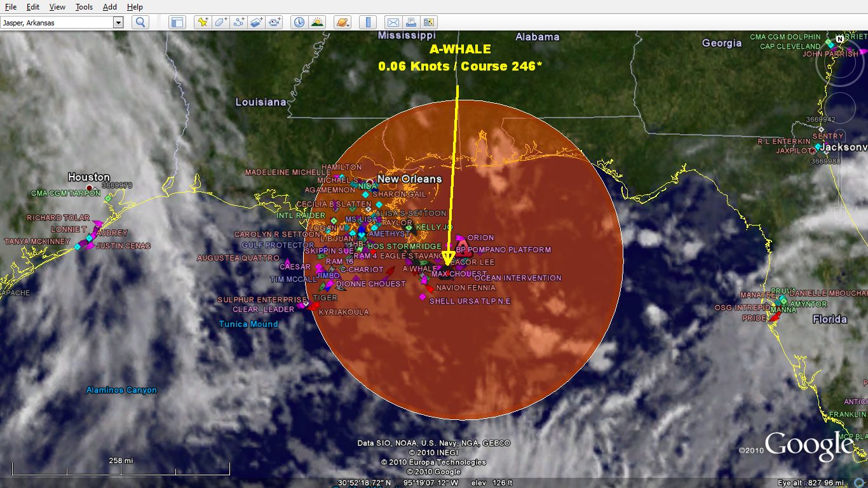Image resolution: width=868 pixels, height=488 pixels.
Task: Click the Print icon in toolbar
Action: [x=411, y=22]
